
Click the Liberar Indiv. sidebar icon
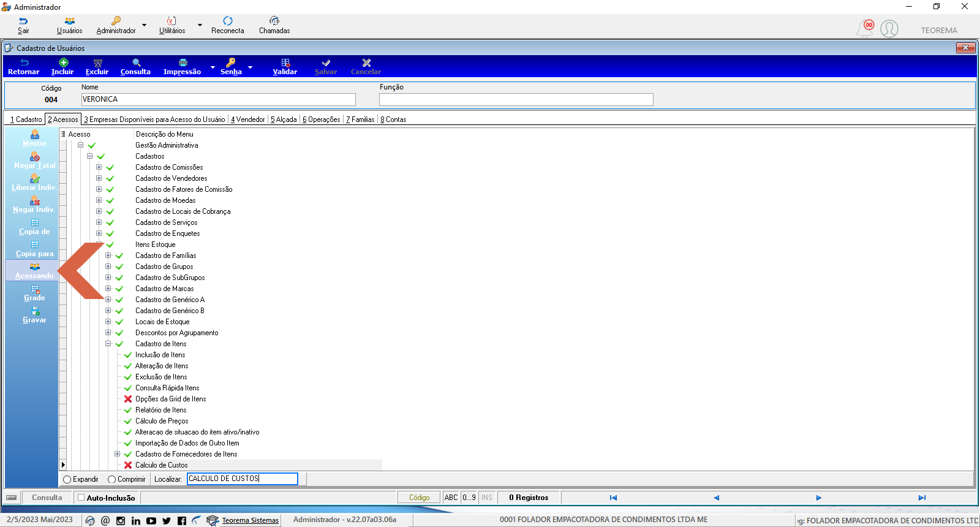point(35,178)
